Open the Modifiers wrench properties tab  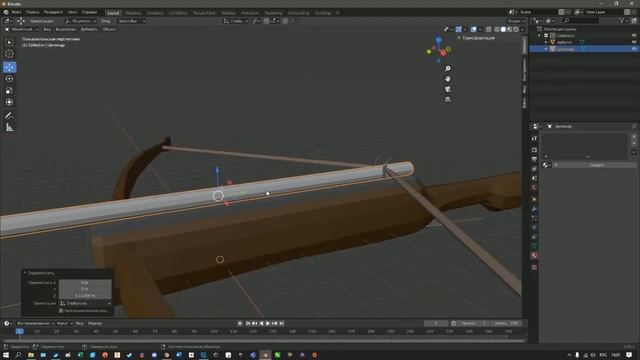coord(534,209)
